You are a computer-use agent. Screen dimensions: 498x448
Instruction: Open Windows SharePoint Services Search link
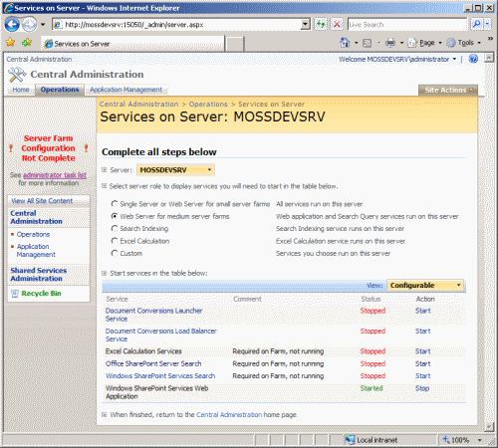(160, 376)
